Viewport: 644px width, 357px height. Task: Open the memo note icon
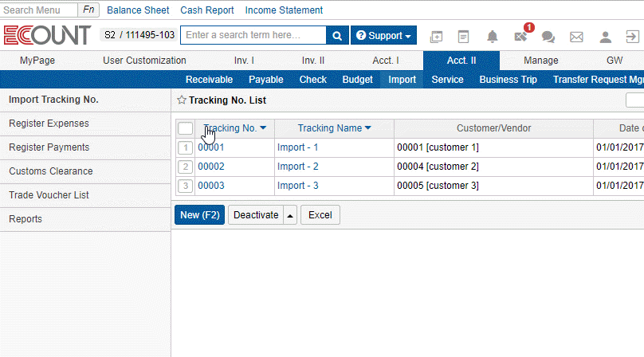[463, 37]
